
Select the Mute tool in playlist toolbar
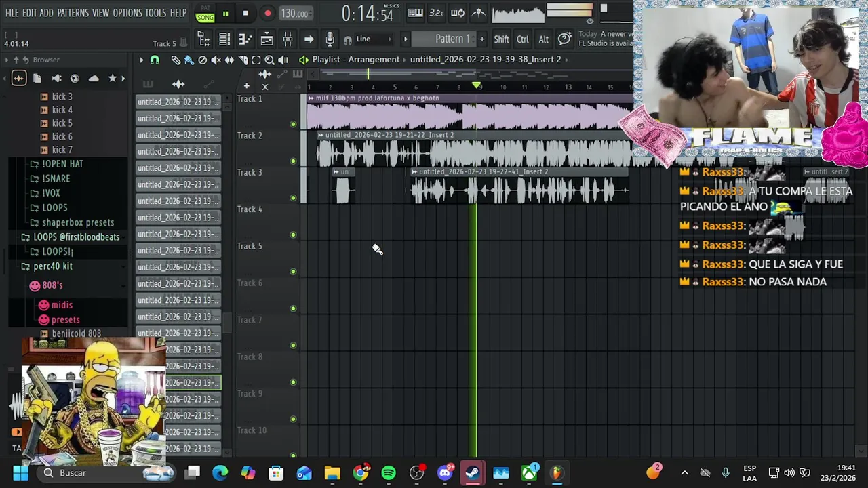point(216,60)
